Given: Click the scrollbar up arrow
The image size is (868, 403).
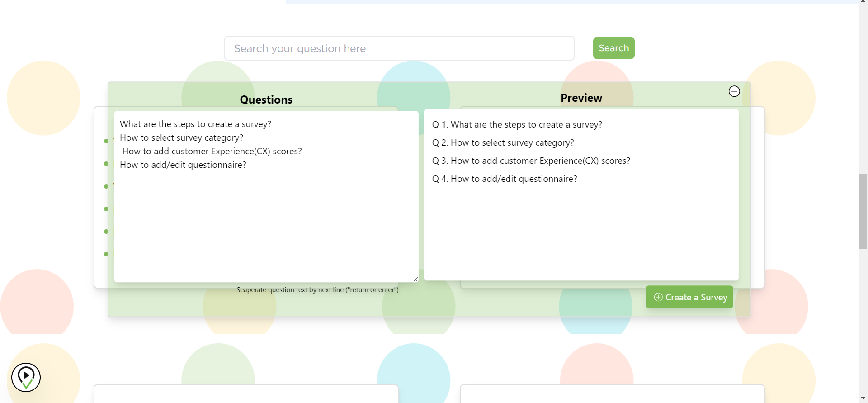Looking at the screenshot, I should [863, 1].
